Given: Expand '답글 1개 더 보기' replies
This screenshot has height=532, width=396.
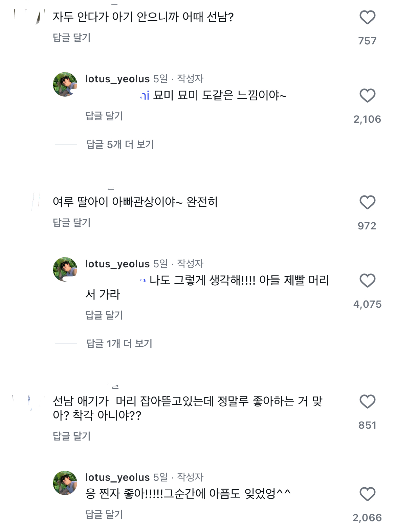Looking at the screenshot, I should [x=119, y=344].
